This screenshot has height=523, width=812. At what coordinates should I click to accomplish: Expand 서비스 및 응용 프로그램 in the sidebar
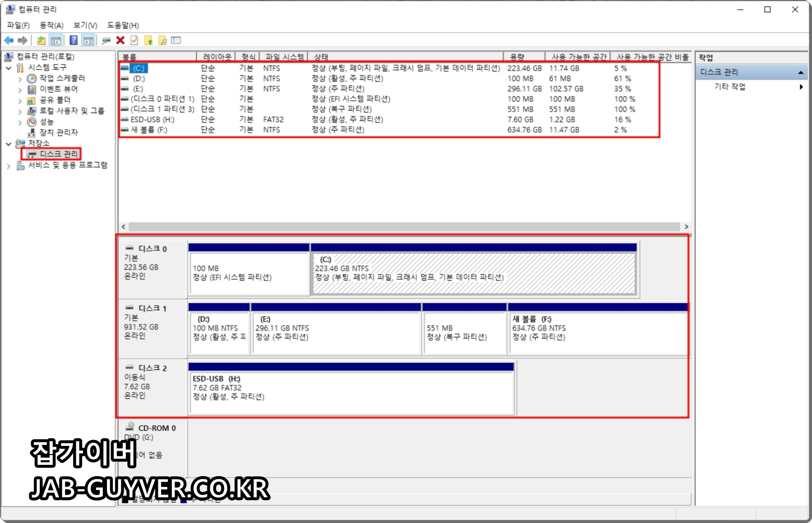tap(8, 165)
